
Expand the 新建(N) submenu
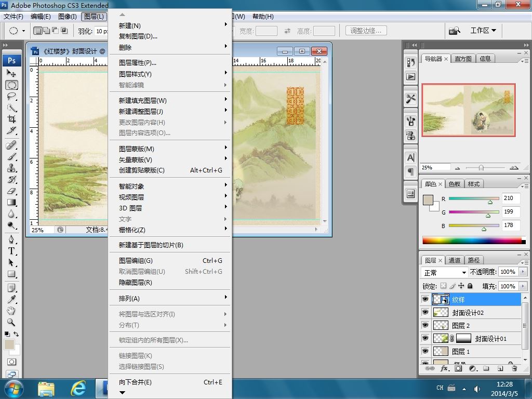tap(170, 25)
